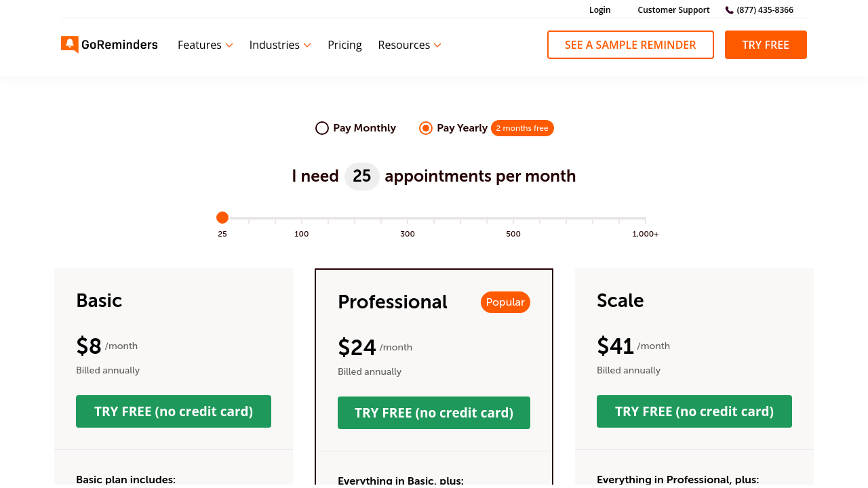868x488 pixels.
Task: Start free trial on the Scale plan
Action: click(694, 411)
